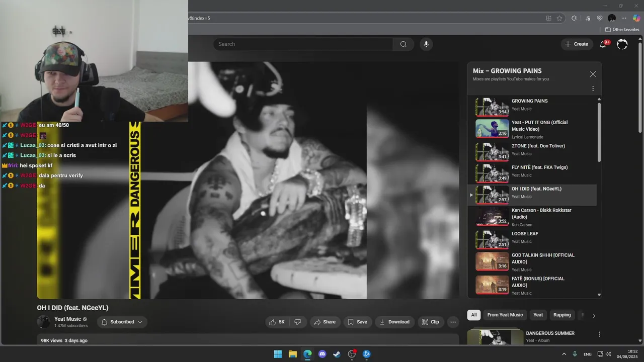The image size is (644, 362).
Task: Open browser essentials heart icon
Action: click(600, 18)
